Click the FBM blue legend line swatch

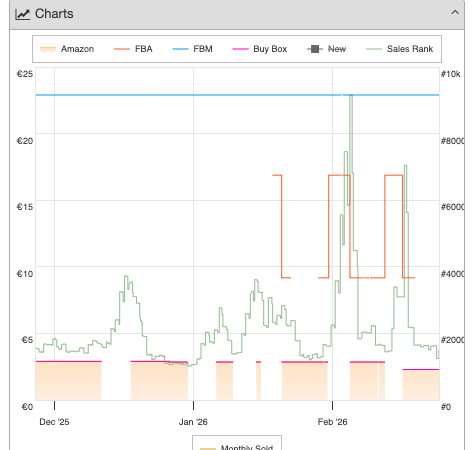[x=180, y=49]
